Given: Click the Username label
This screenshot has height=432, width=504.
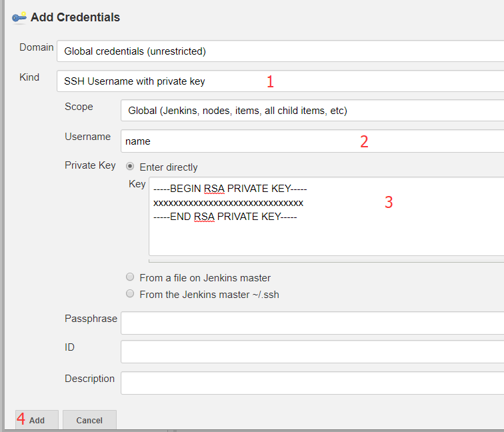Looking at the screenshot, I should point(88,137).
